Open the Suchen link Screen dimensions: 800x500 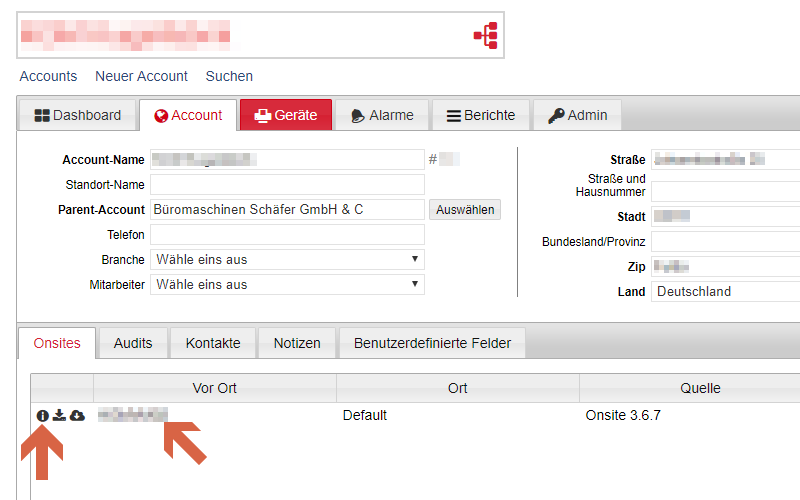click(x=229, y=76)
